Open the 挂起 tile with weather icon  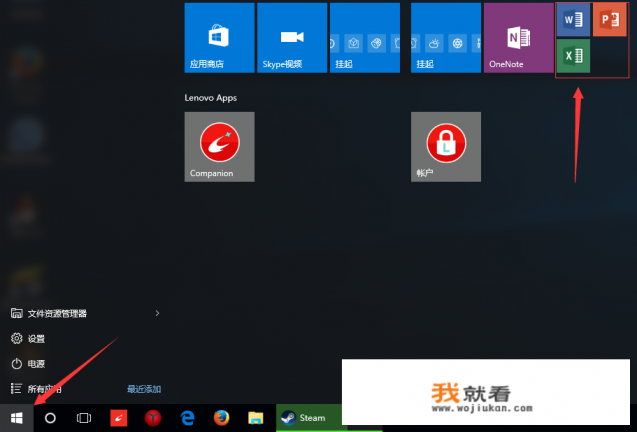coord(446,38)
